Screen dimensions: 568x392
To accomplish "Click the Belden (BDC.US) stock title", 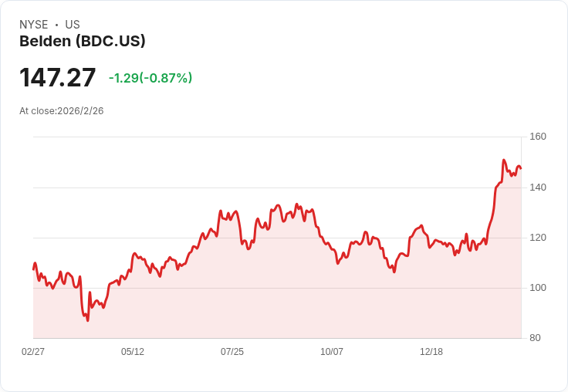I will tap(83, 41).
